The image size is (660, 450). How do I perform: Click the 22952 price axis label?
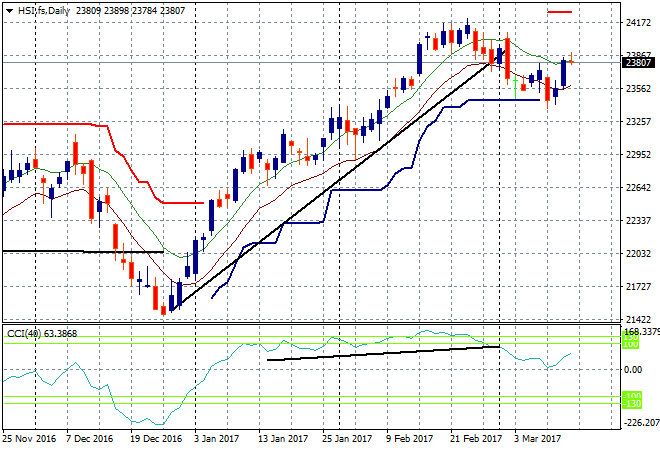639,155
